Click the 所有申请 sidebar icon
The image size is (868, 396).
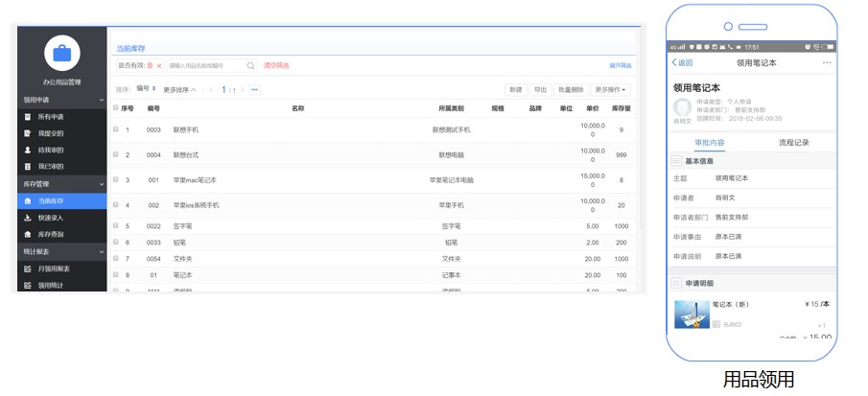click(x=27, y=117)
